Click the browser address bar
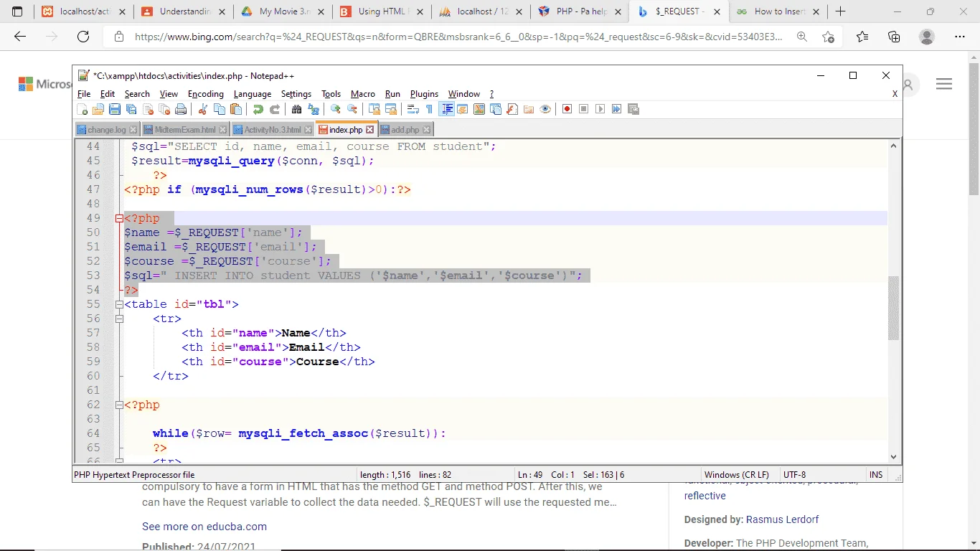This screenshot has width=980, height=551. pos(459,37)
